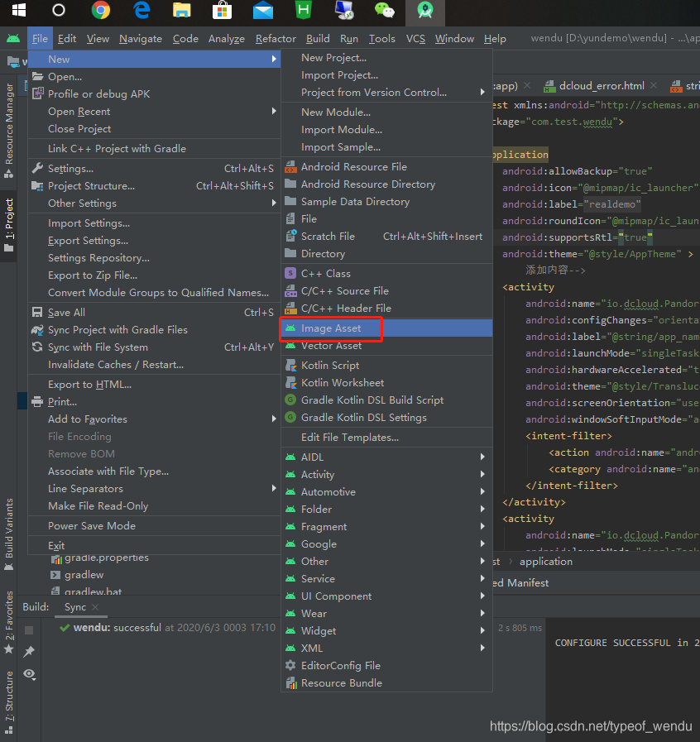Open Chrome from the Windows taskbar
This screenshot has height=742, width=700.
point(101,10)
